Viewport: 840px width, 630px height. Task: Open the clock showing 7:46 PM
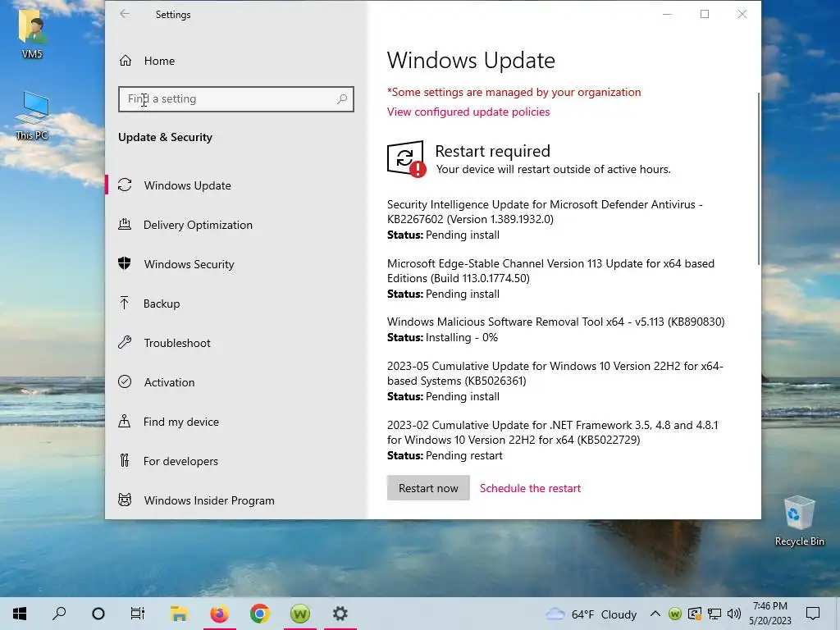coord(769,614)
